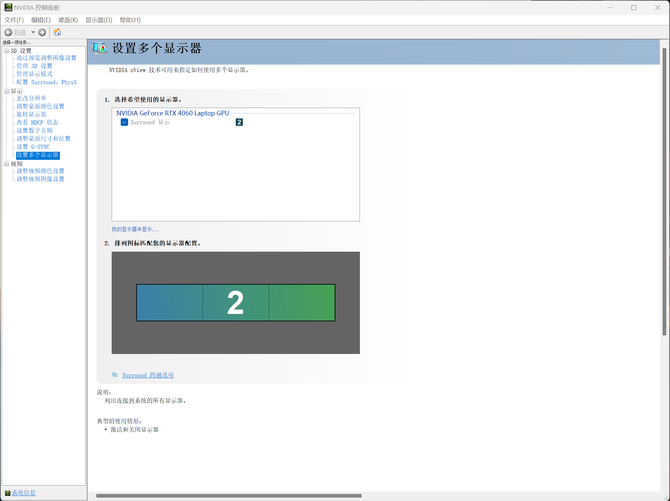The height and width of the screenshot is (501, 670).
Task: Open the 桌面(K) menu
Action: click(x=68, y=20)
